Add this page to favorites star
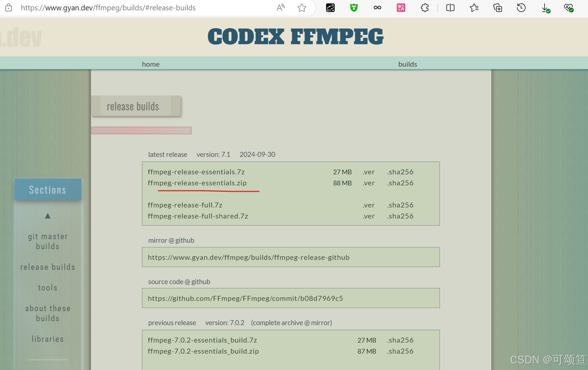Image resolution: width=588 pixels, height=370 pixels. pos(302,7)
